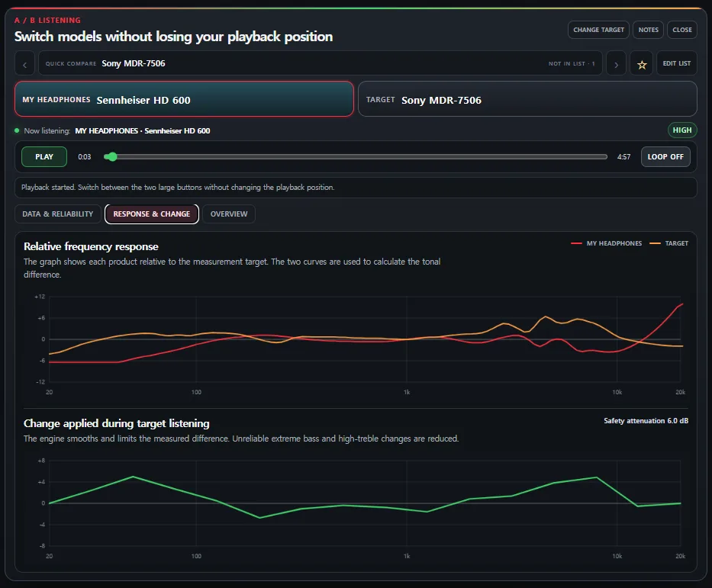Go to previous quick compare model
The width and height of the screenshot is (712, 588).
pyautogui.click(x=25, y=64)
